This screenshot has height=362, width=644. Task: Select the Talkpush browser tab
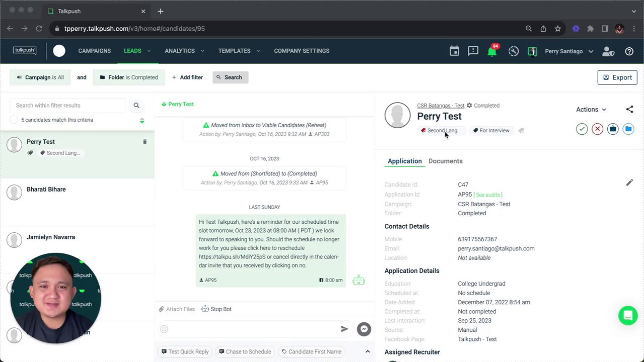point(96,11)
